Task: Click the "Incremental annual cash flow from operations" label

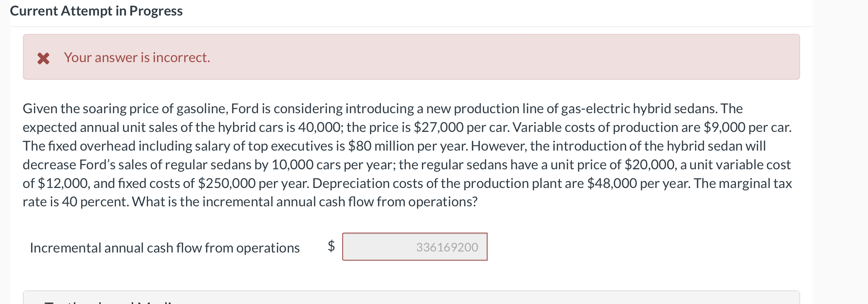Action: 165,248
